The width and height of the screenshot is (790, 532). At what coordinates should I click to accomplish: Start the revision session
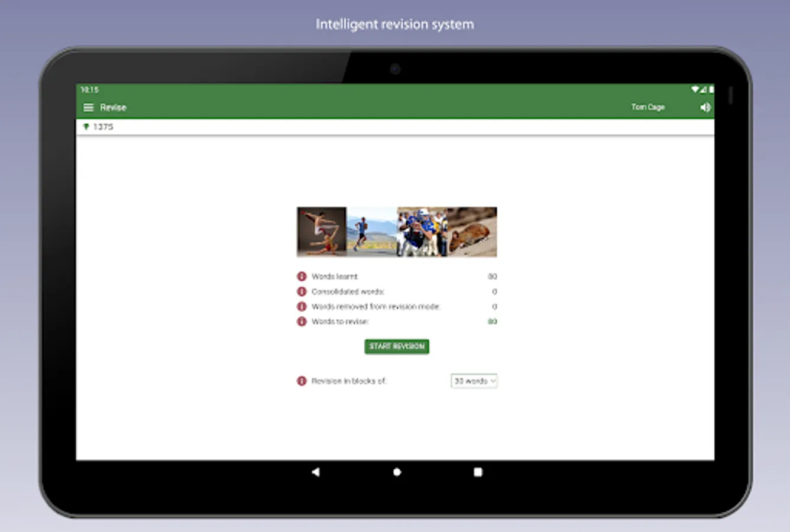(397, 346)
